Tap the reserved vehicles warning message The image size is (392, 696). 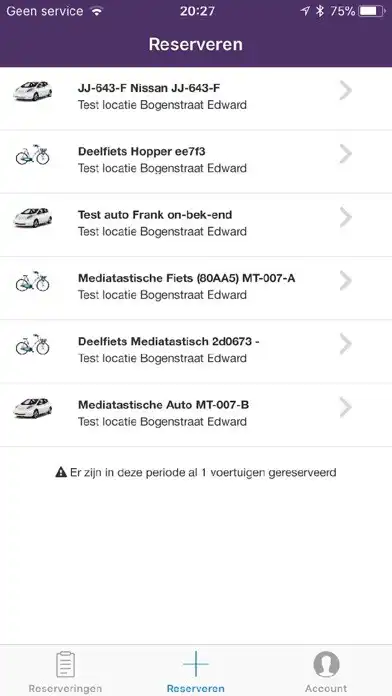click(x=196, y=472)
